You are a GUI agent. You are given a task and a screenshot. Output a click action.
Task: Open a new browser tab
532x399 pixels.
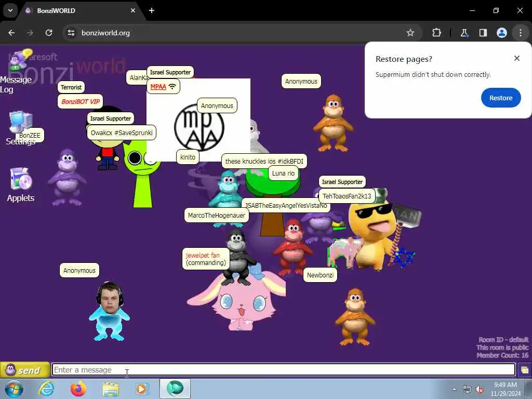tap(152, 10)
